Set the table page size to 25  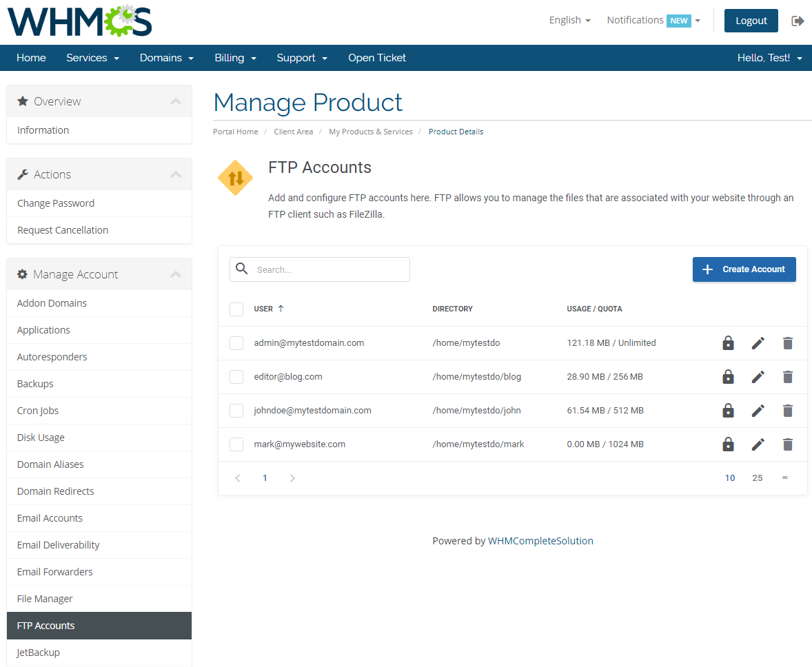coord(757,477)
